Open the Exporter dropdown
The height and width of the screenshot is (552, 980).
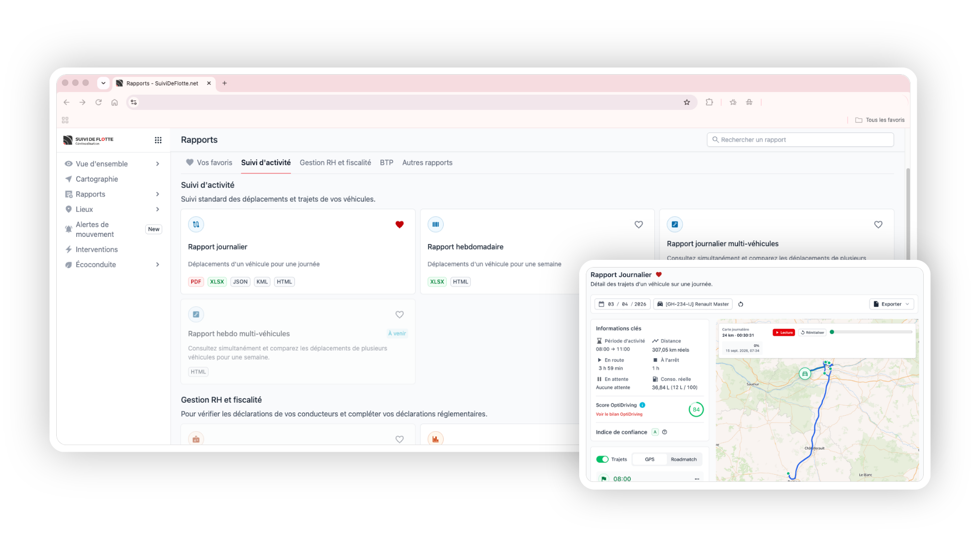[891, 304]
